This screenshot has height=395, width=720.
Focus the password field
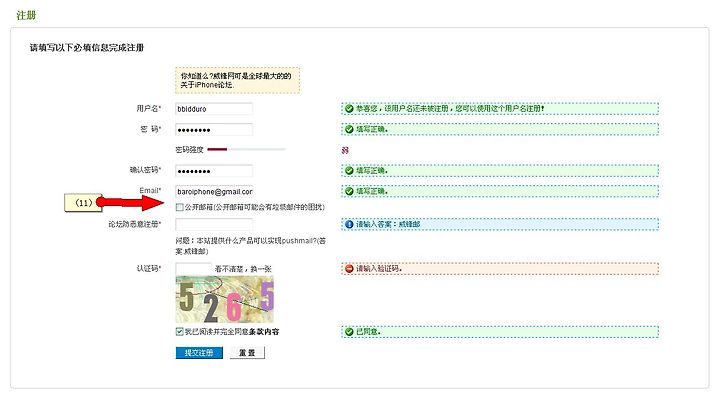point(214,130)
